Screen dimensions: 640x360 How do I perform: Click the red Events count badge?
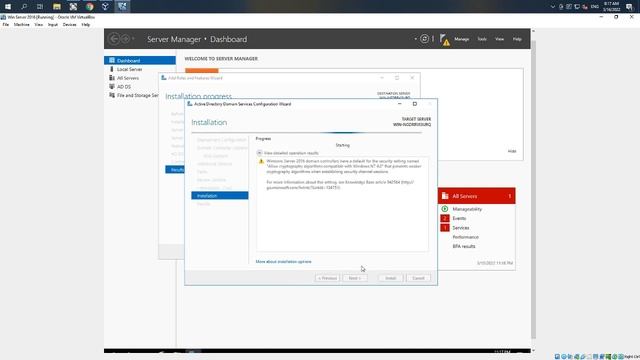[444, 218]
